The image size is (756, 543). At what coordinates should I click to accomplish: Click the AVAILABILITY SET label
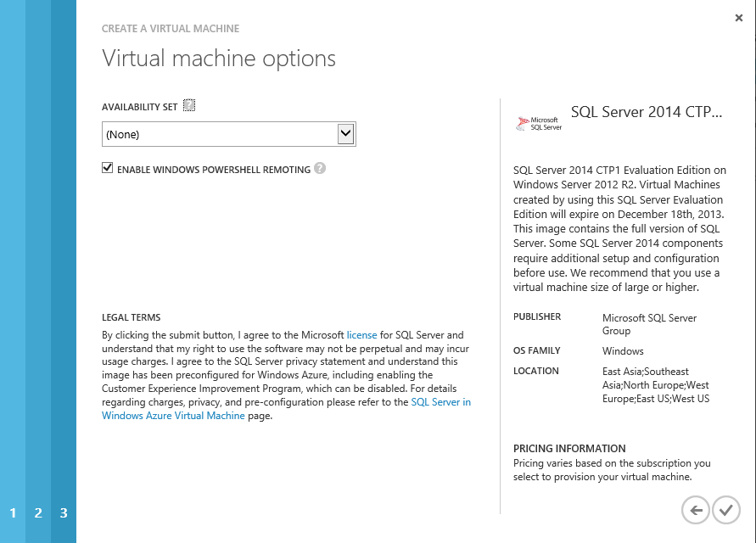(140, 107)
